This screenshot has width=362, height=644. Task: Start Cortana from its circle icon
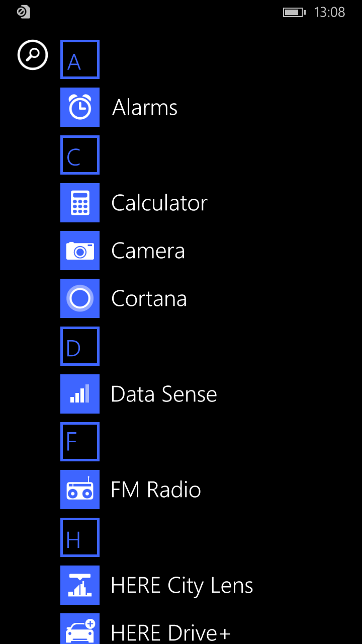(80, 298)
